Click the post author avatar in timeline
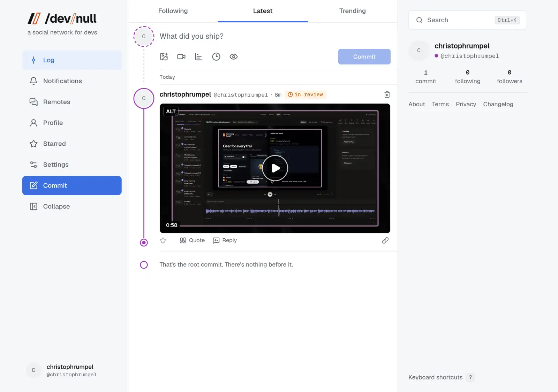 click(x=144, y=98)
